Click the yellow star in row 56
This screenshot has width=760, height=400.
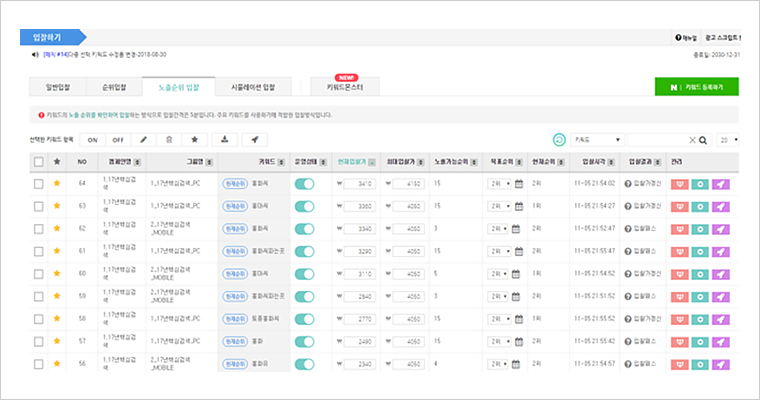57,363
